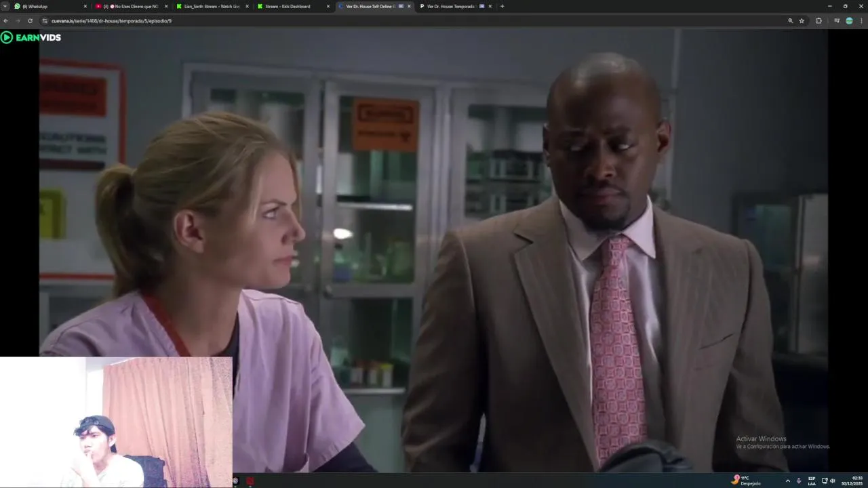Viewport: 868px width, 488px height.
Task: Open a new browser tab
Action: (x=502, y=6)
